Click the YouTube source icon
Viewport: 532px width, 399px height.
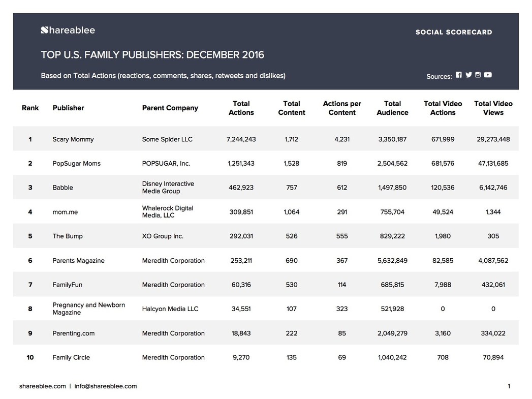click(488, 75)
